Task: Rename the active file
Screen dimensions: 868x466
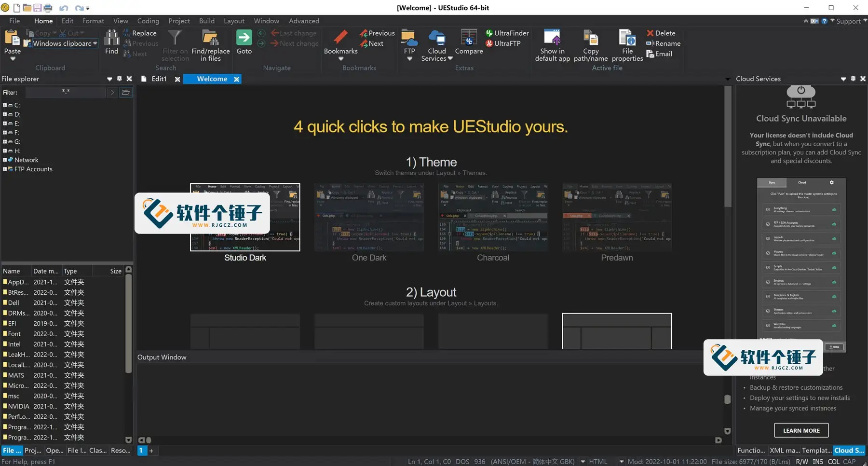Action: [664, 43]
